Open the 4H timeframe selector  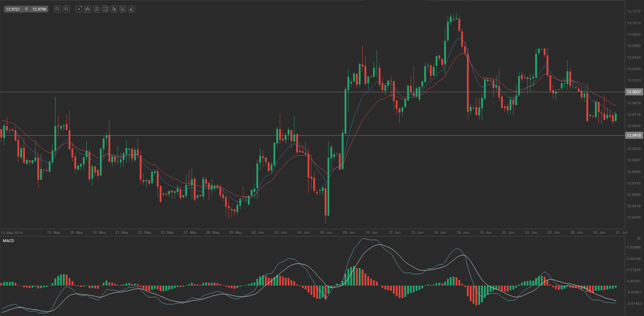(x=79, y=9)
